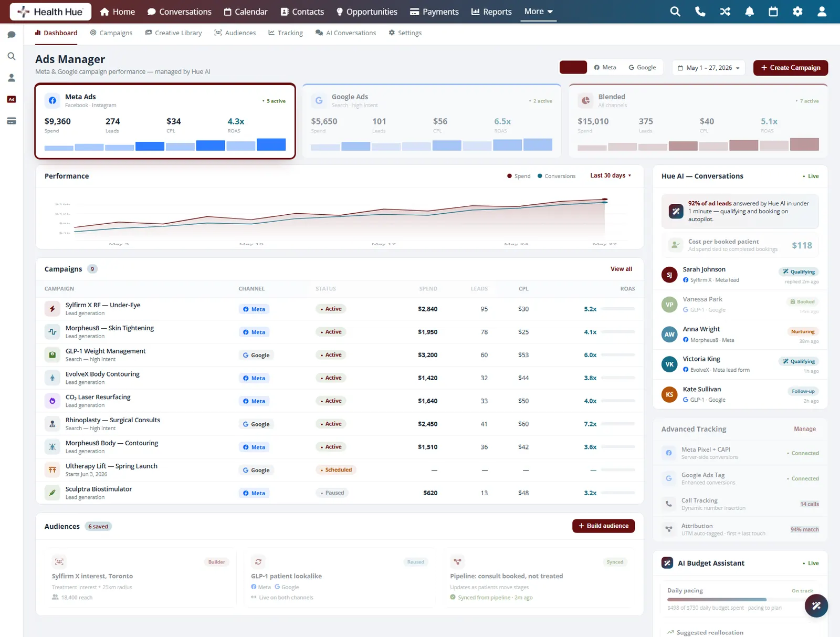Open the May 1 – 27, 2026 date picker
The height and width of the screenshot is (637, 840).
click(709, 68)
